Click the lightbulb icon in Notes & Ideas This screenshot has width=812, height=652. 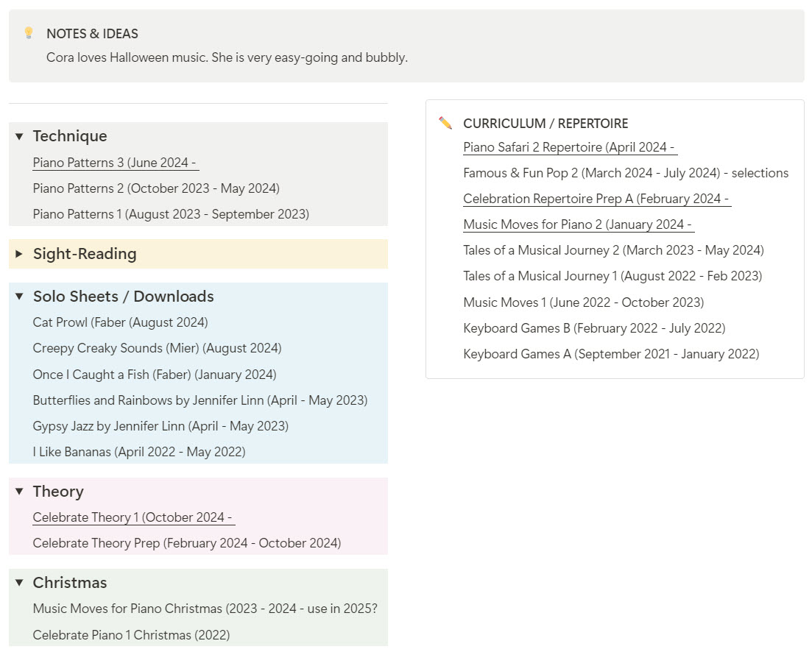tap(29, 33)
